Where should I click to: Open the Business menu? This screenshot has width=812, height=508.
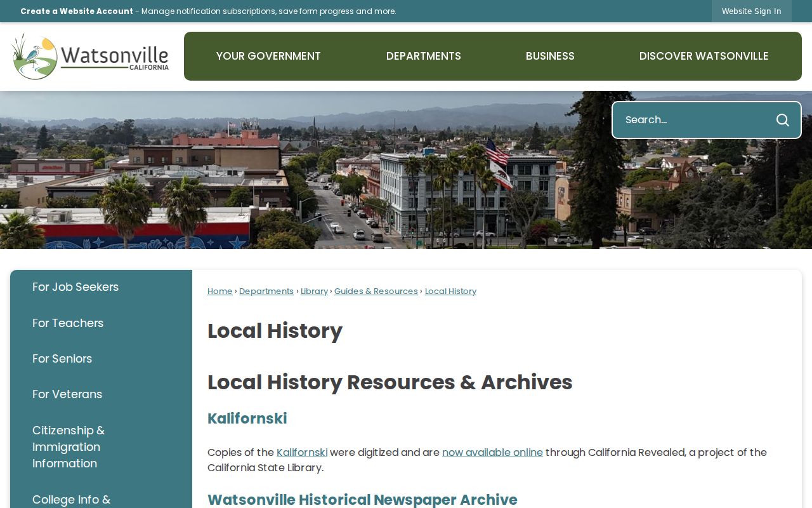[550, 56]
